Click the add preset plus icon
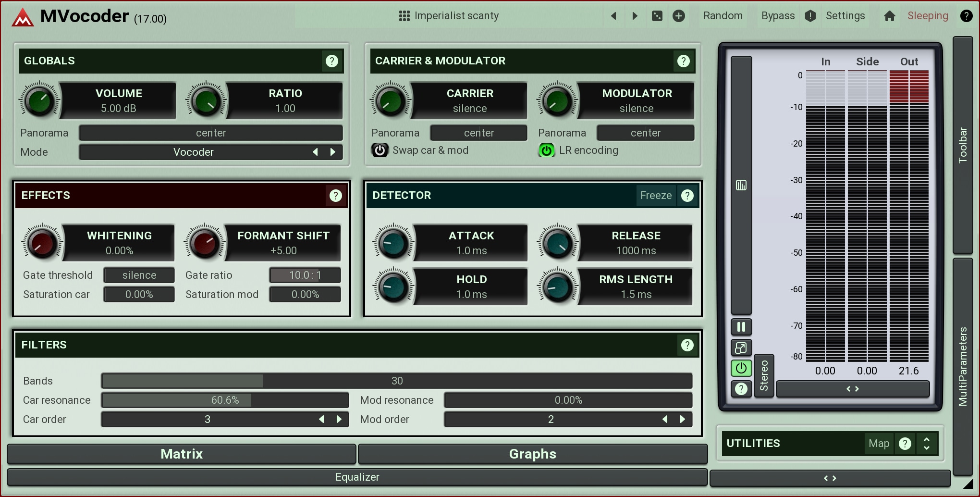This screenshot has width=980, height=497. pos(678,16)
